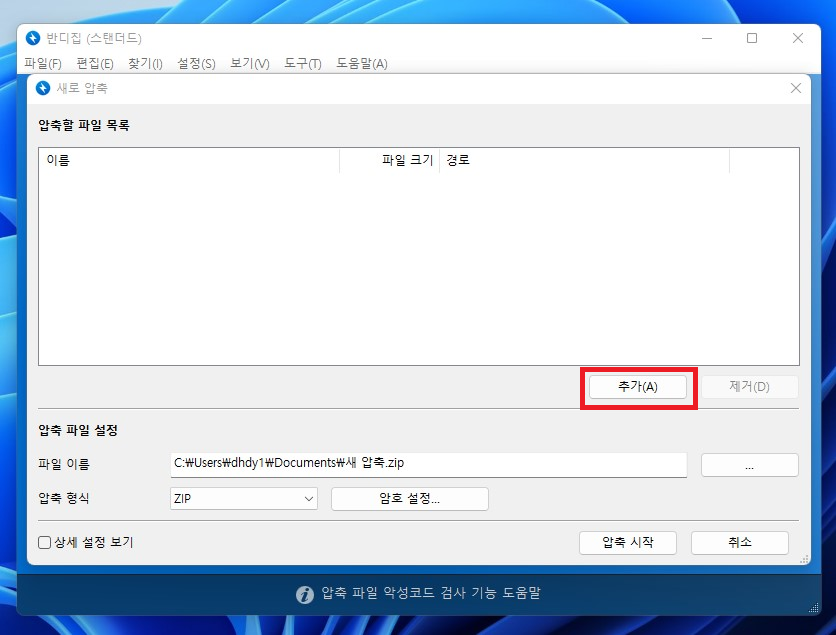This screenshot has width=836, height=635.
Task: Minimize the 반디집 main window
Action: 707,38
